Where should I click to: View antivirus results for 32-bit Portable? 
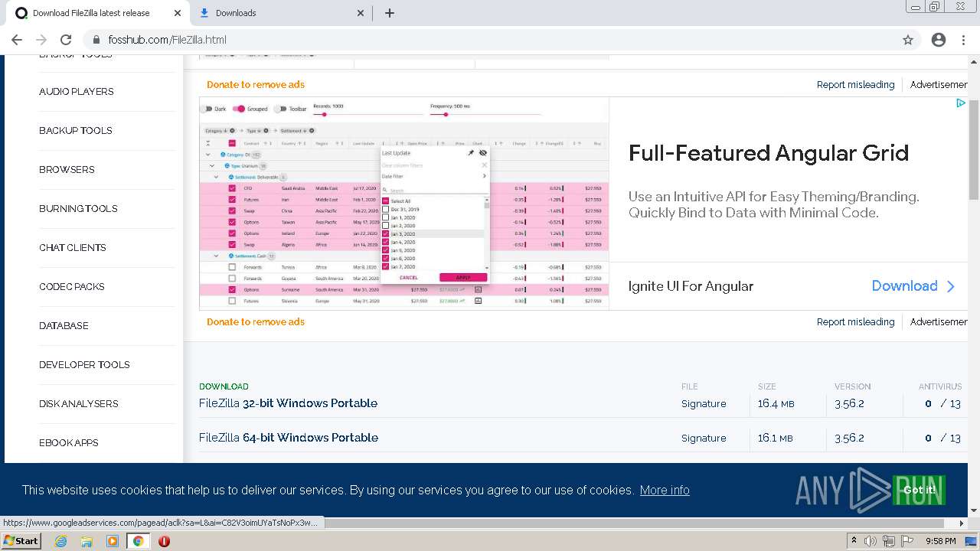click(x=942, y=403)
